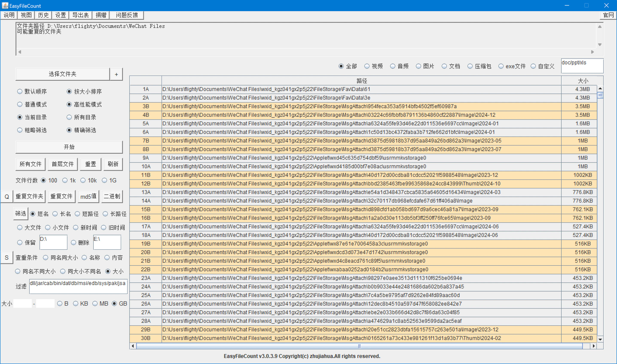Choose the 文档 file type filter
The image size is (617, 364).
coord(451,66)
